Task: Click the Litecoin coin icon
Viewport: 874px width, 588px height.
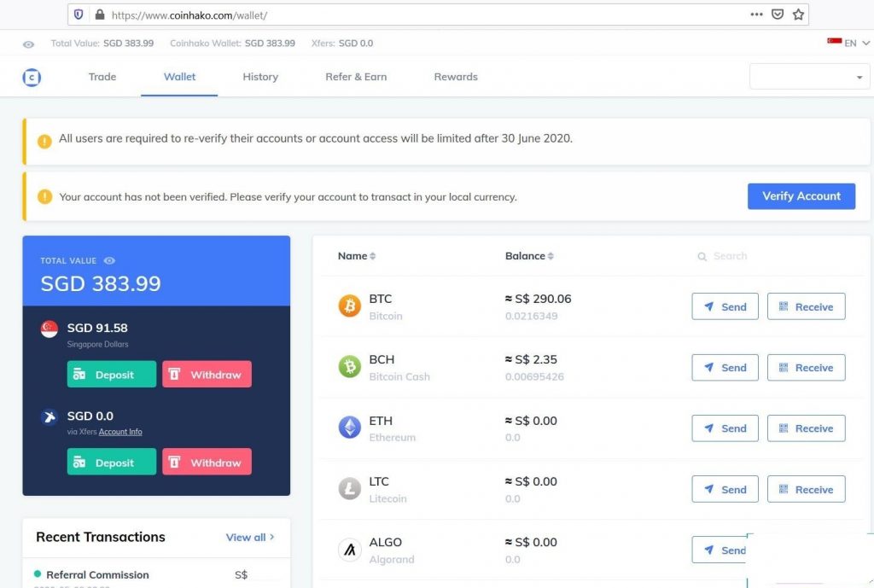Action: click(350, 489)
